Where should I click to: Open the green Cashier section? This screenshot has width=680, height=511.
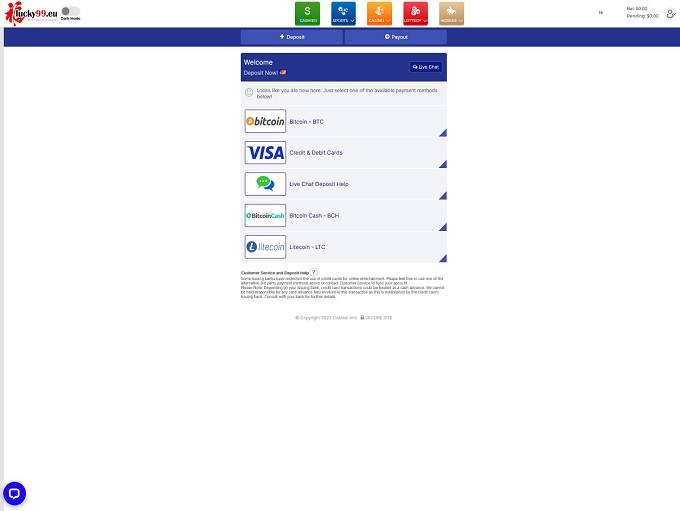pos(308,14)
